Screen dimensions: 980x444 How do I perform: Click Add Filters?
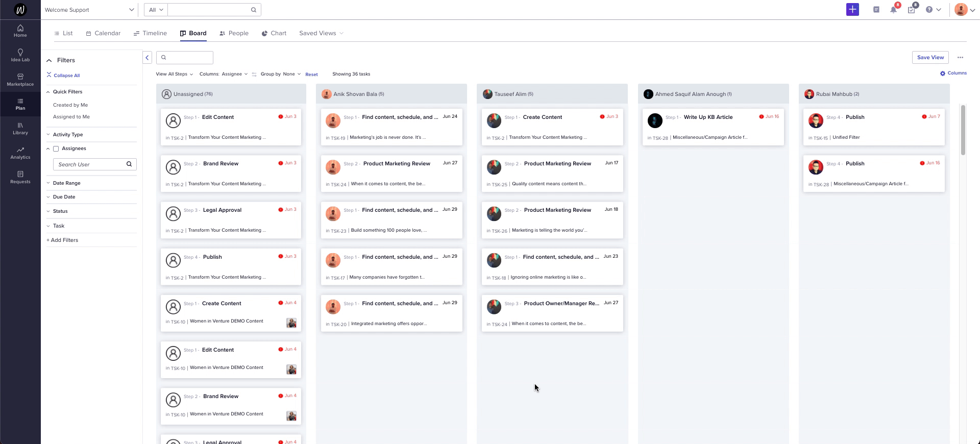coord(62,240)
